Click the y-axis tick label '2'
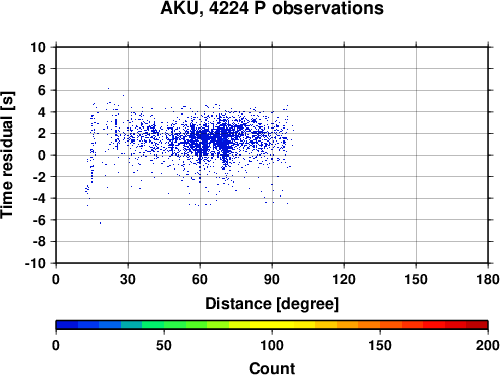The height and width of the screenshot is (375, 500). tap(42, 134)
